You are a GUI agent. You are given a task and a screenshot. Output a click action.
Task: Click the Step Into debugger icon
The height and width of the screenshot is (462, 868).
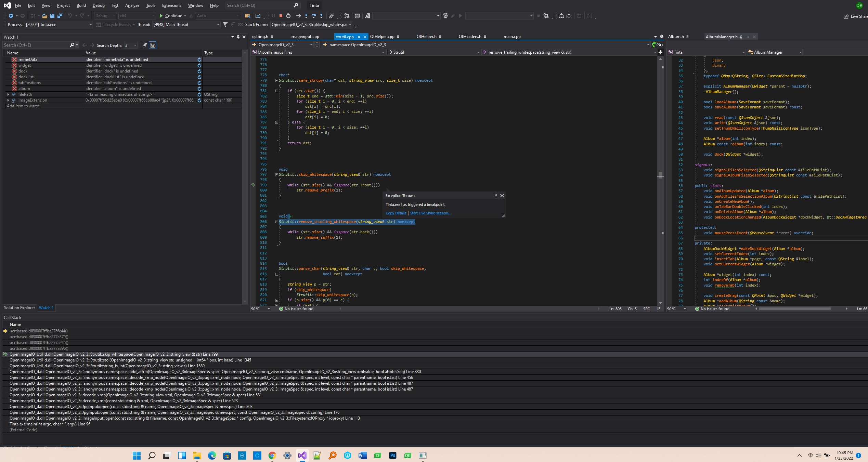click(306, 16)
